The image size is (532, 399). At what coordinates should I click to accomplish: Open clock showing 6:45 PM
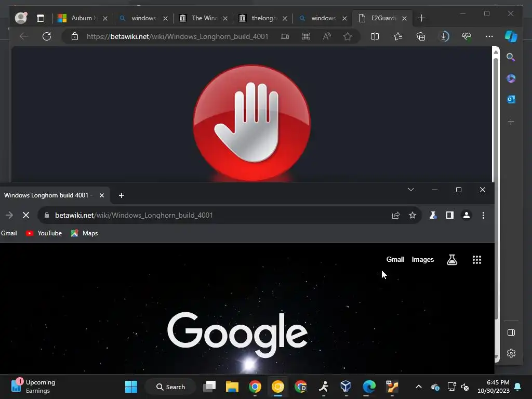pos(494,387)
